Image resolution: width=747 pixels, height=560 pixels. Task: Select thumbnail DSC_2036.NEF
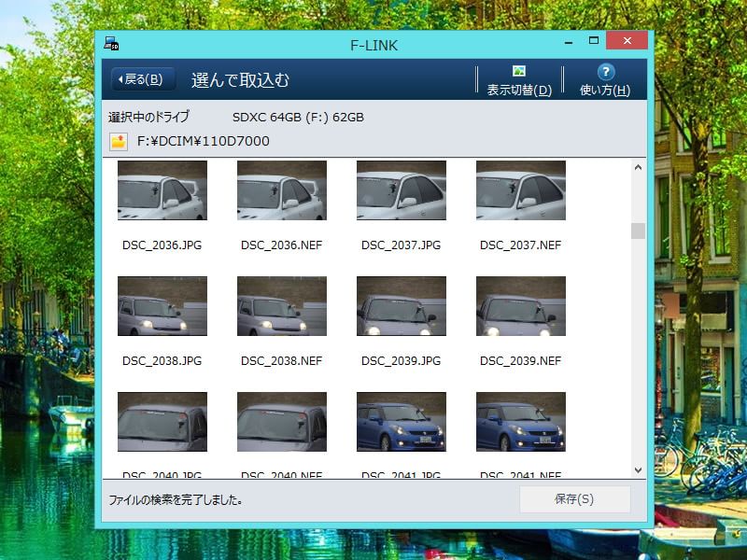coord(281,190)
